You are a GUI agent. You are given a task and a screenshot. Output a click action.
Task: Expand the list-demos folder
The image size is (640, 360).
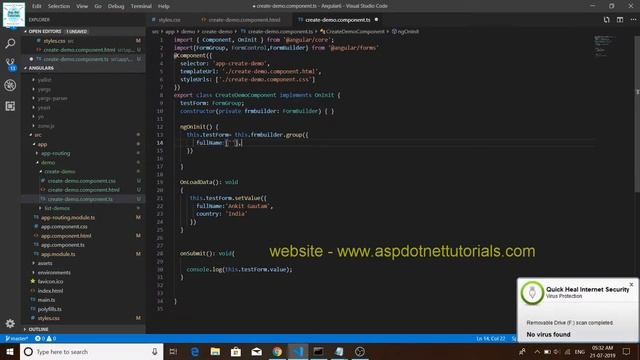(57, 208)
